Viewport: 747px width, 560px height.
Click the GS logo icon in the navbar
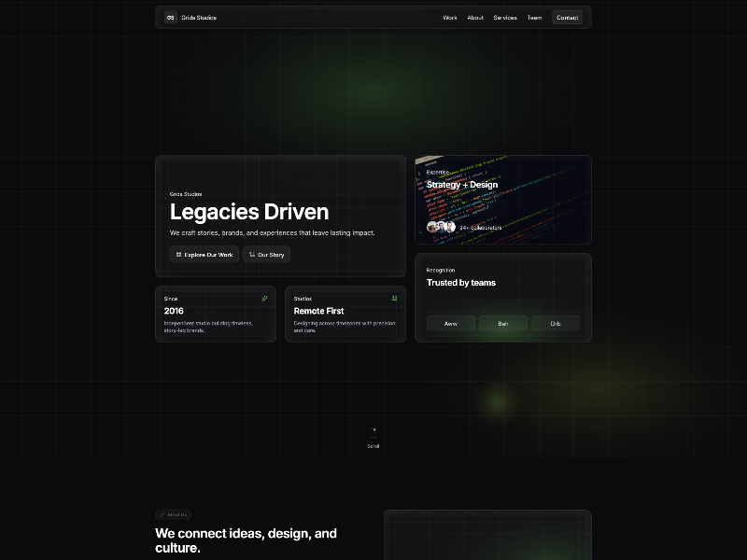(x=170, y=17)
